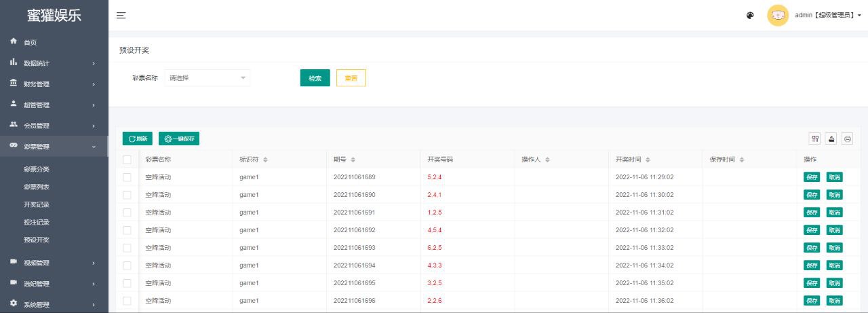
Task: Click the 刷新 refresh button
Action: click(138, 139)
